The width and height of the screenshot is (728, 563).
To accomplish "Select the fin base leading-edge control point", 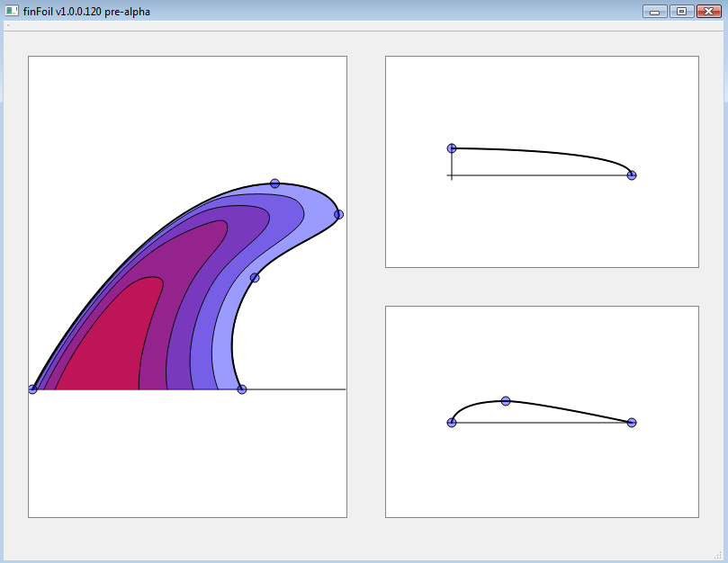I will [32, 389].
